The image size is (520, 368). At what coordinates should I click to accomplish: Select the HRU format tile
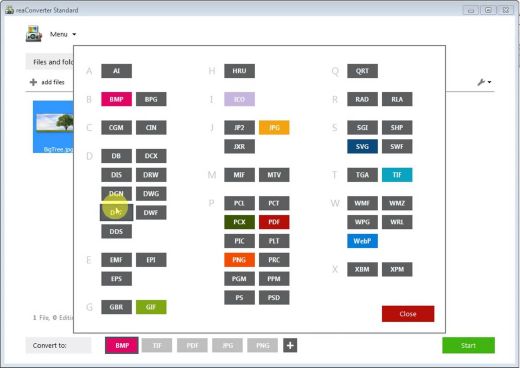click(239, 71)
